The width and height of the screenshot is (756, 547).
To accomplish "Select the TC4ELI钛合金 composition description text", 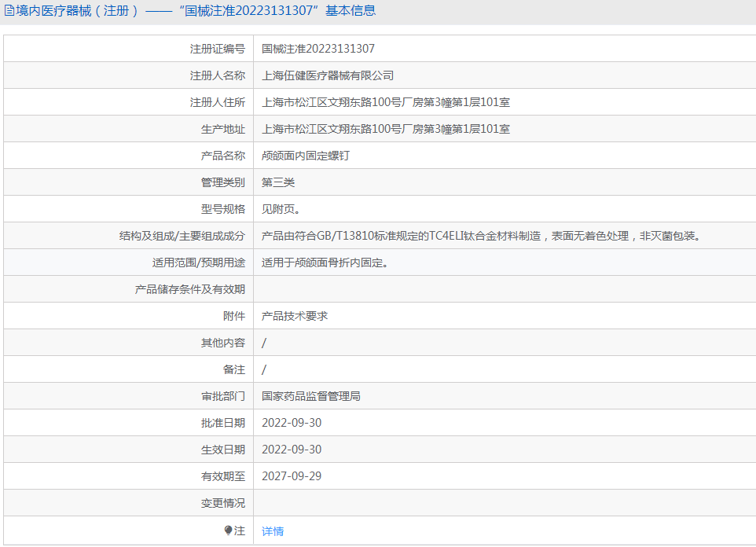I will pyautogui.click(x=481, y=236).
